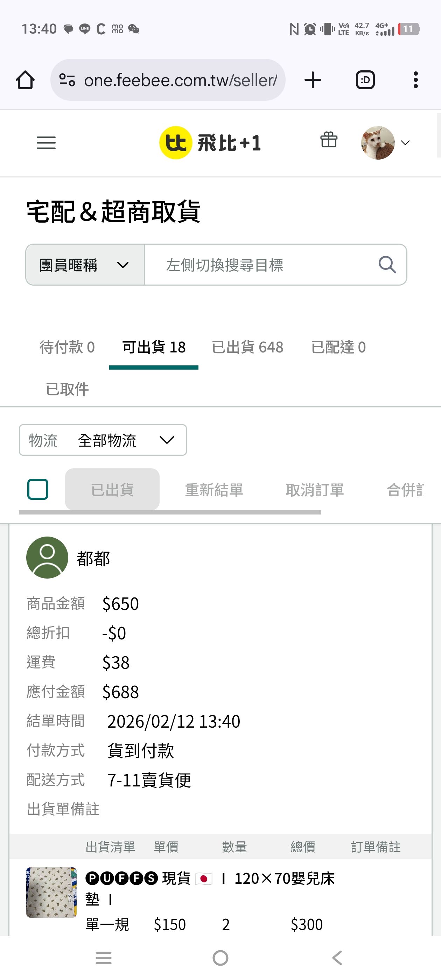Image resolution: width=441 pixels, height=980 pixels.
Task: Tap the gift box icon
Action: click(x=329, y=140)
